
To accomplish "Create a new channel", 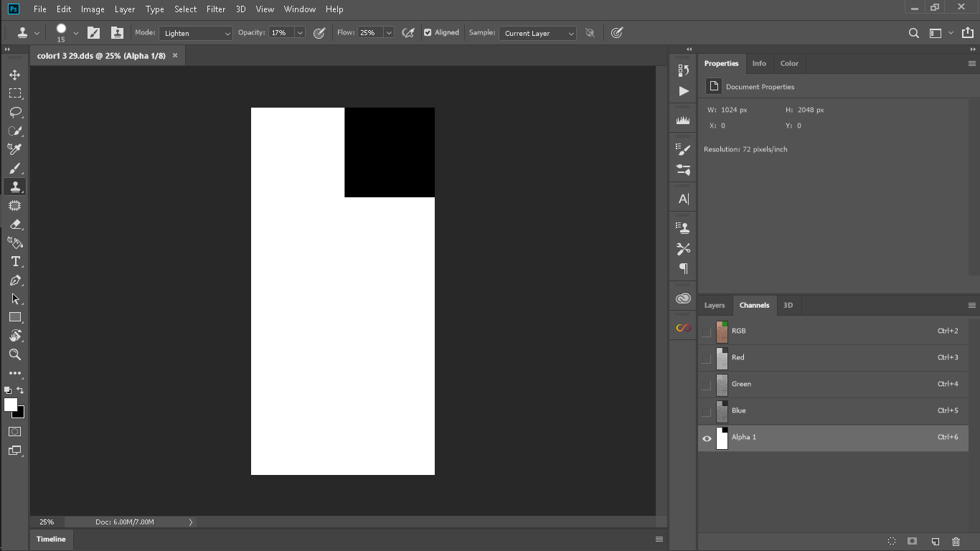I will tap(936, 542).
